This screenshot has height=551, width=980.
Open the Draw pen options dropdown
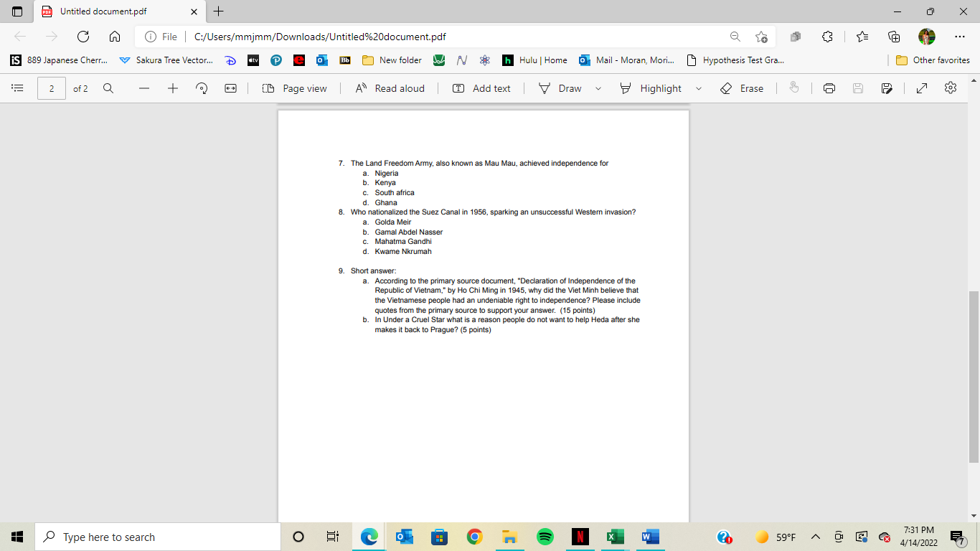598,88
